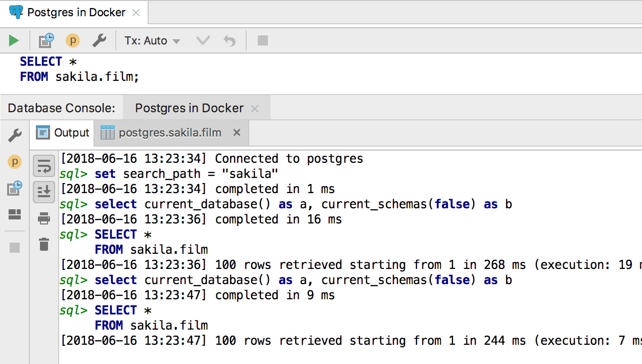The height and width of the screenshot is (364, 642).
Task: Click the 'Database Console:' label
Action: pyautogui.click(x=62, y=108)
